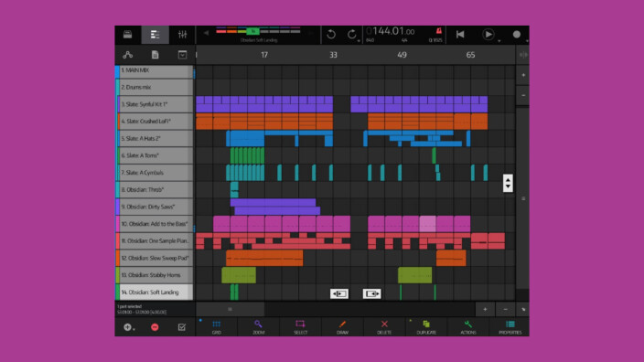The width and height of the screenshot is (644, 362).
Task: Click the vertical move handle with up-down arrows
Action: coord(508,183)
